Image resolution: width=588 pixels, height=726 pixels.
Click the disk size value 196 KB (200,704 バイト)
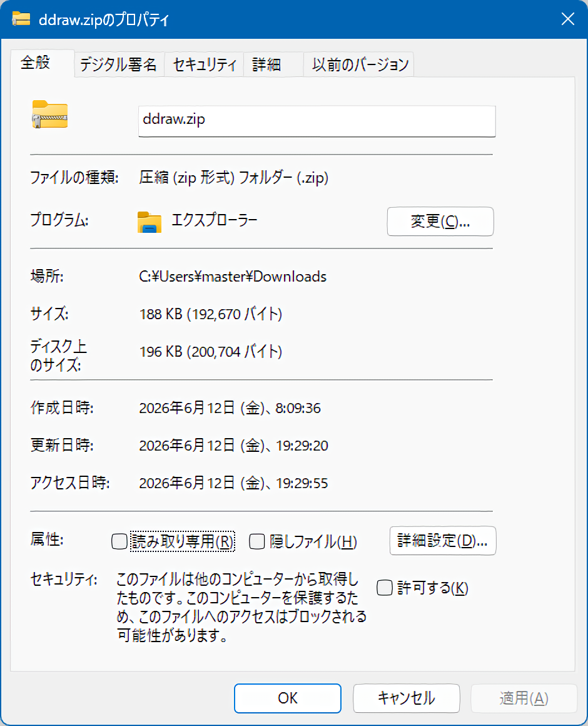click(211, 352)
